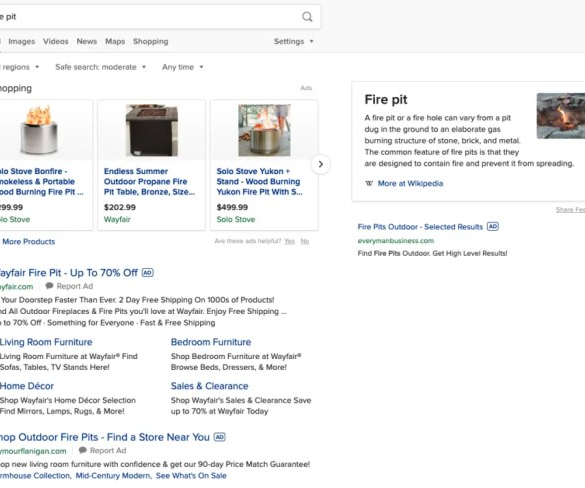Click the search magnifier icon
Screen dimensions: 585x488
[307, 16]
